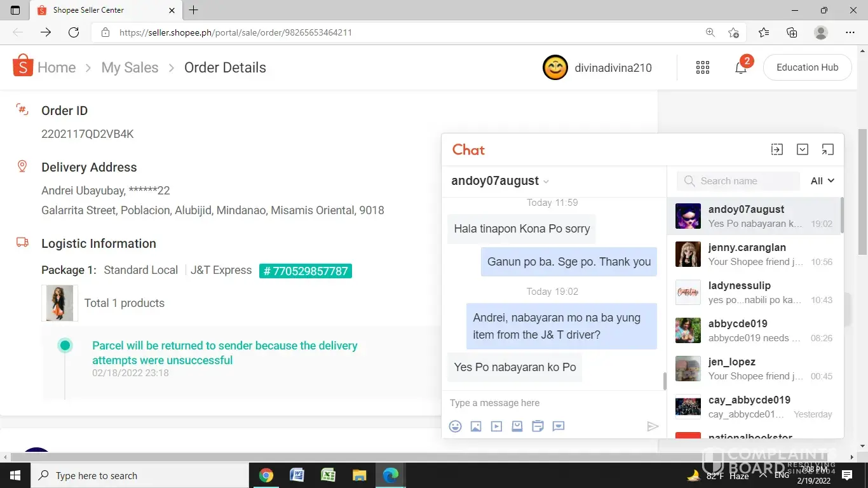Open the tab actions menu icon

click(15, 10)
